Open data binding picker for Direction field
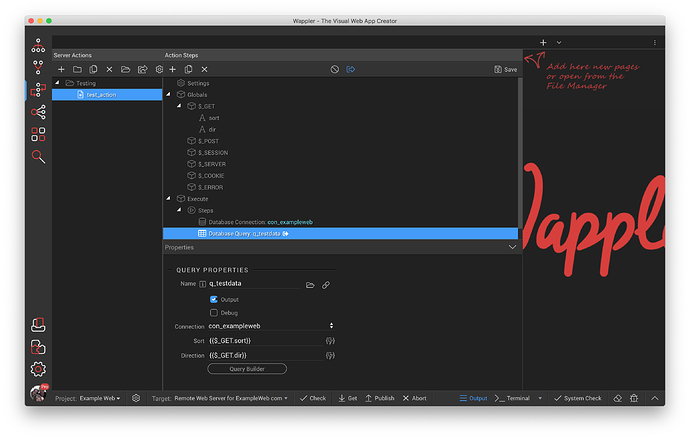Screen dimensions: 690x439 tap(330, 355)
